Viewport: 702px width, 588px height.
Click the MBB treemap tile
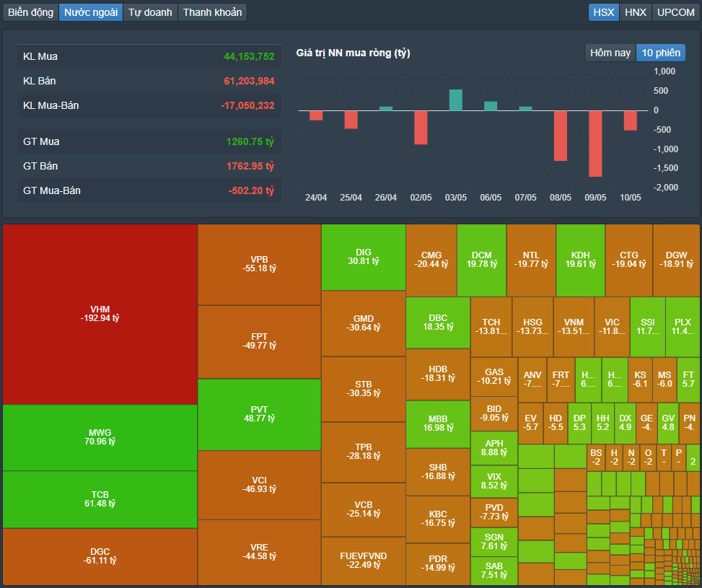tap(438, 424)
